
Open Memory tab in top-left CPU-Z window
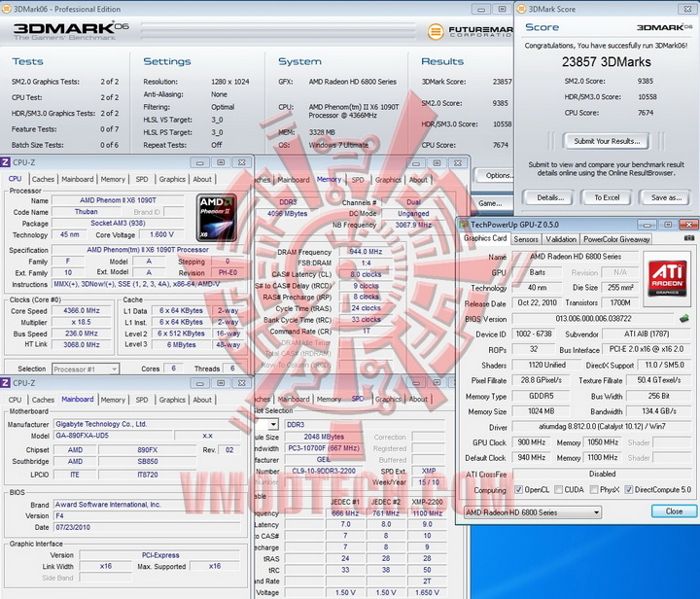[113, 179]
